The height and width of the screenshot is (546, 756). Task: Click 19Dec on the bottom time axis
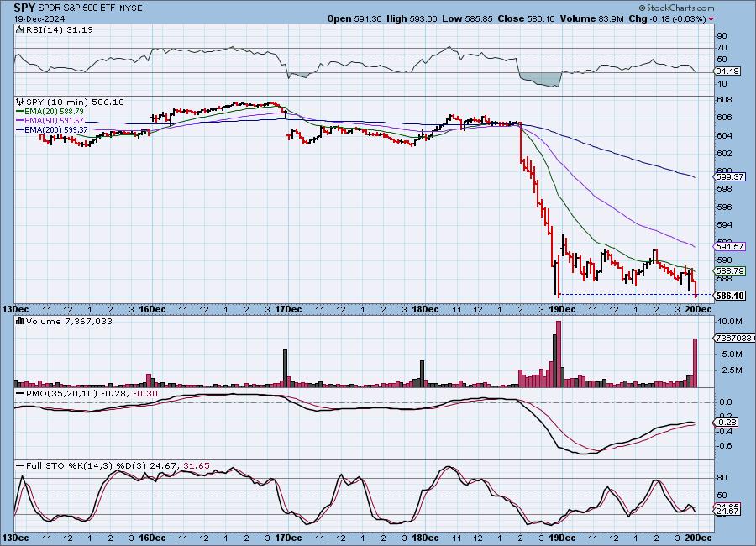click(x=562, y=538)
